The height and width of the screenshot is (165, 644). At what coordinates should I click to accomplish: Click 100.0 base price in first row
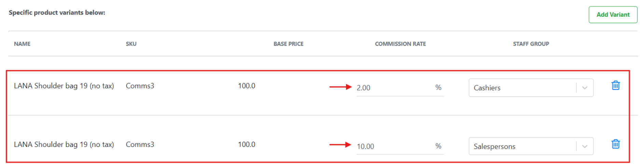(247, 86)
